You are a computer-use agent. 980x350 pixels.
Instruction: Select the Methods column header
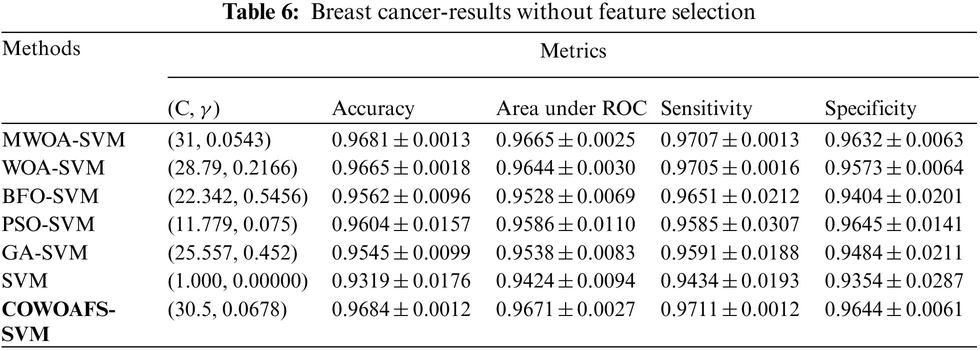coord(42,49)
